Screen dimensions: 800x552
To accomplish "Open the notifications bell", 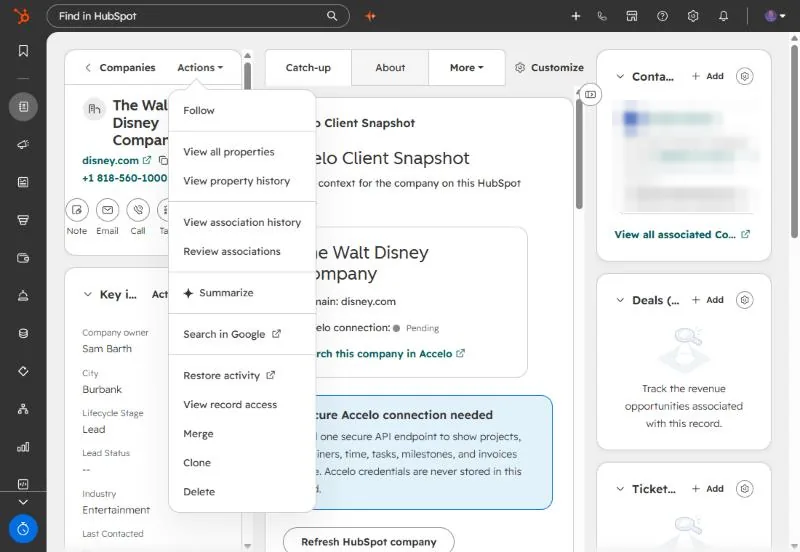I will pyautogui.click(x=723, y=16).
